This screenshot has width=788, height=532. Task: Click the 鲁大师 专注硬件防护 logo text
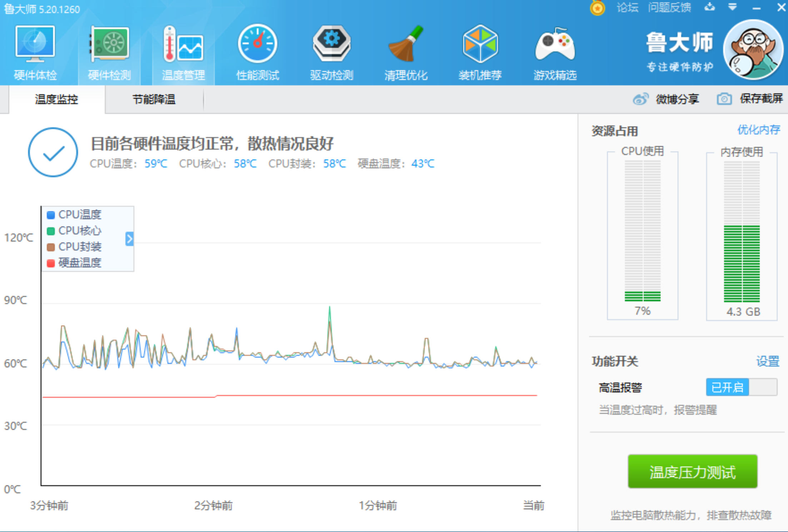(680, 52)
